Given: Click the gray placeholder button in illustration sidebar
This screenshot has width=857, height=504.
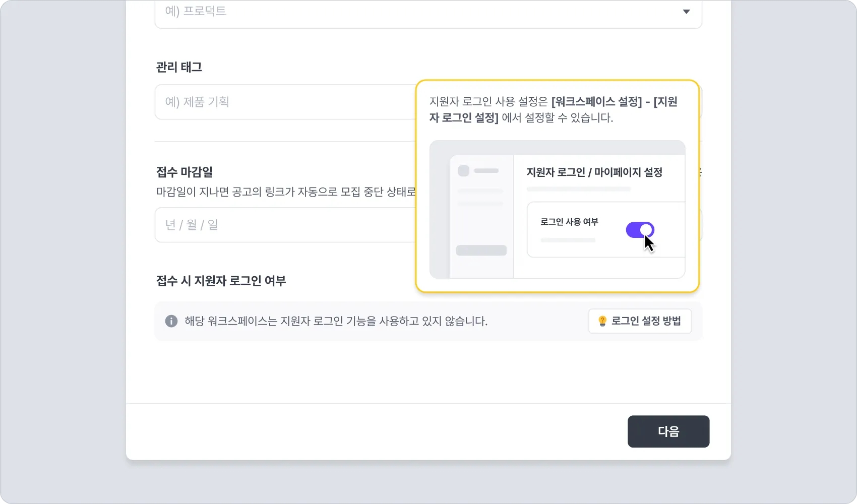Looking at the screenshot, I should click(481, 250).
